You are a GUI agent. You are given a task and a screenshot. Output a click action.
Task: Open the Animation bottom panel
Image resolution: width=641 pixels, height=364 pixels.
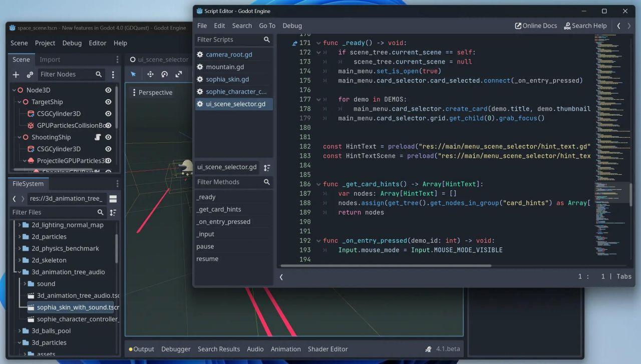click(x=285, y=349)
